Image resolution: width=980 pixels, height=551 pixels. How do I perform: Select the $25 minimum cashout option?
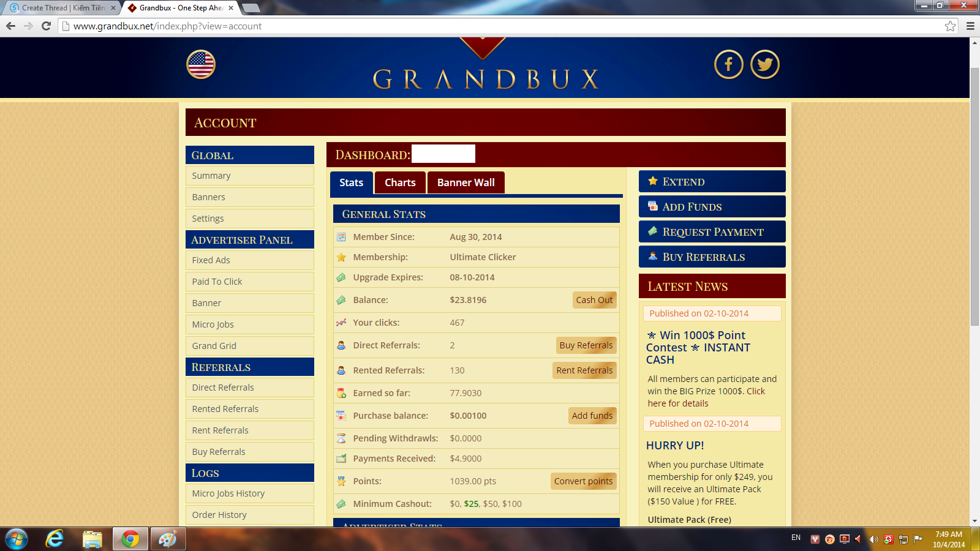coord(472,504)
